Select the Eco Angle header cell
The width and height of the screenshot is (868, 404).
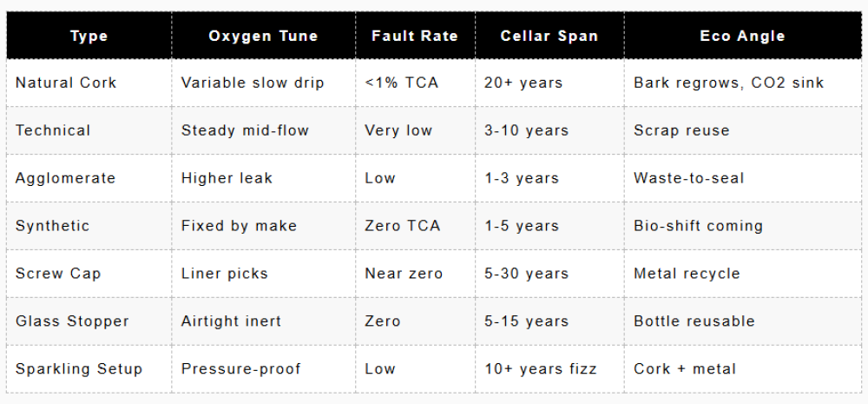742,36
